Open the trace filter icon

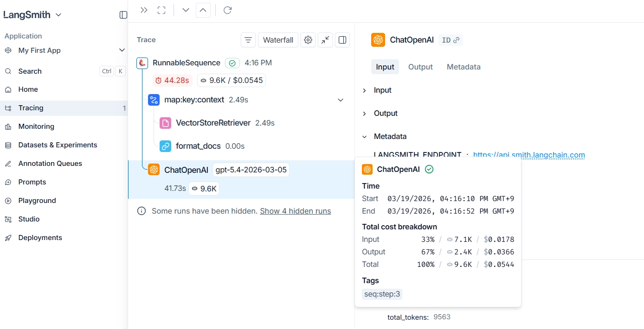click(x=248, y=40)
